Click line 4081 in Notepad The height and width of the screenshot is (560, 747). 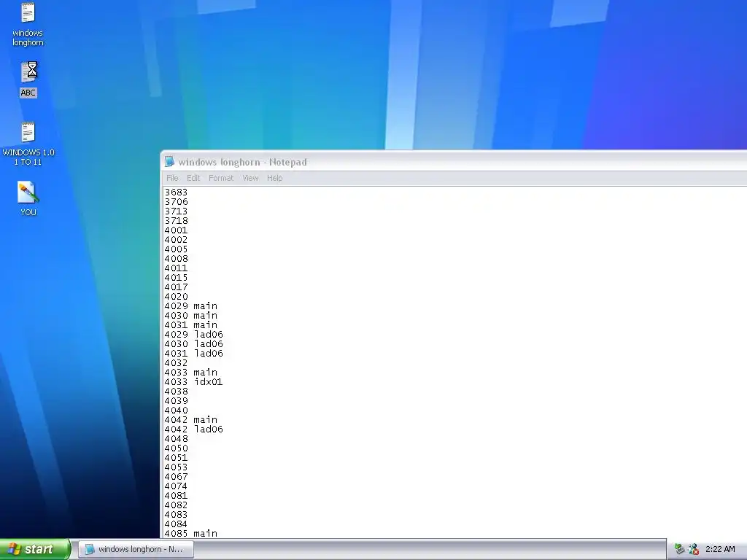tap(176, 496)
